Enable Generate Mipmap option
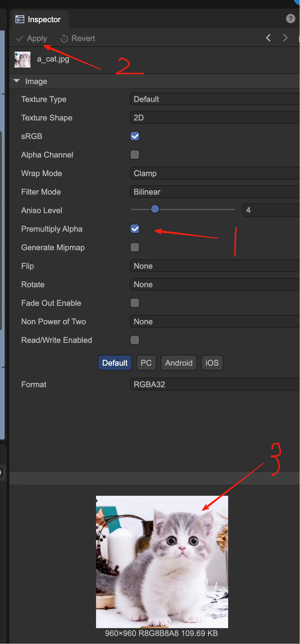 pyautogui.click(x=135, y=248)
